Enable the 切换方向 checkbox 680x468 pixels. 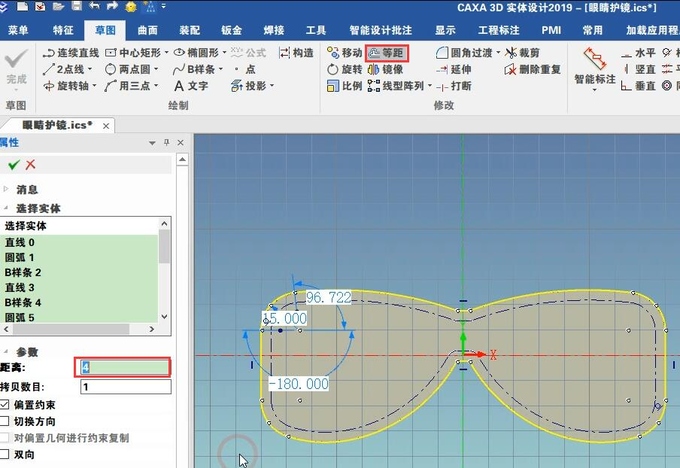click(4, 421)
